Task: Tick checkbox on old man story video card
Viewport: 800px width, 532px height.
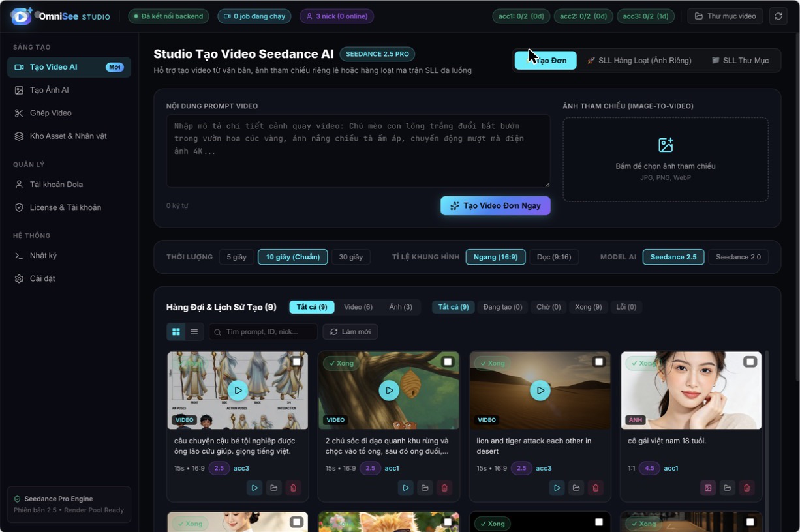Action: click(296, 362)
